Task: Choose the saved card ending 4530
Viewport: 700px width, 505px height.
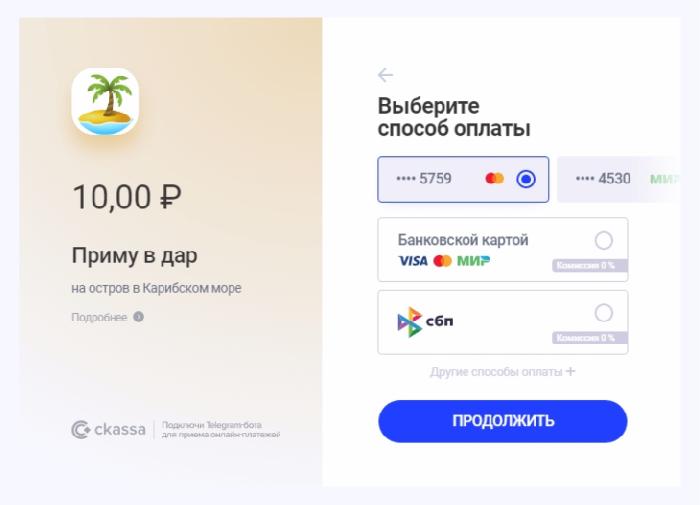Action: 619,179
